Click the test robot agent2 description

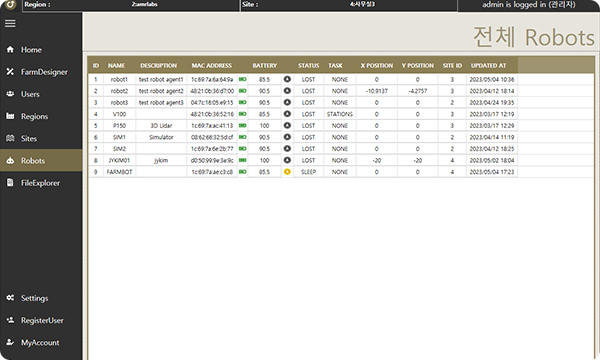coord(161,91)
